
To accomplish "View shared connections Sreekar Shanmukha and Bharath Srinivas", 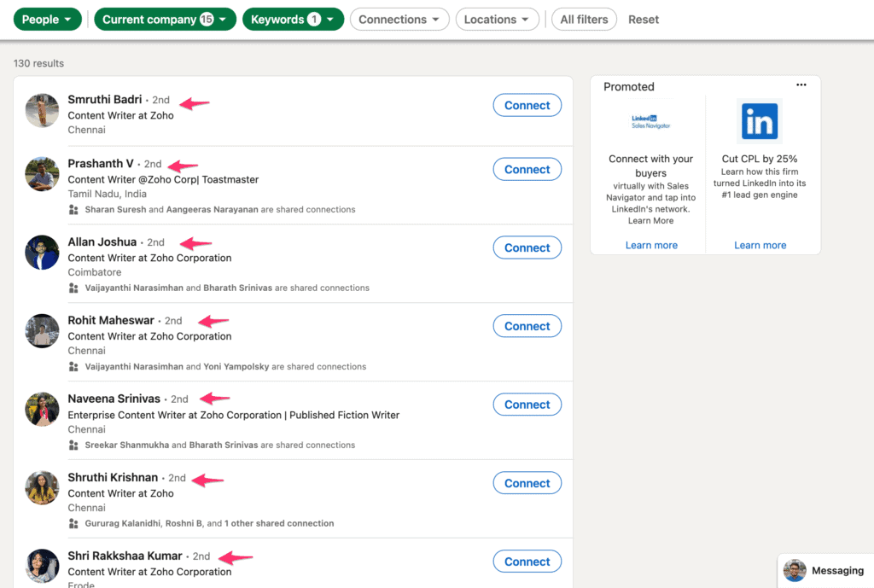I will tap(219, 445).
